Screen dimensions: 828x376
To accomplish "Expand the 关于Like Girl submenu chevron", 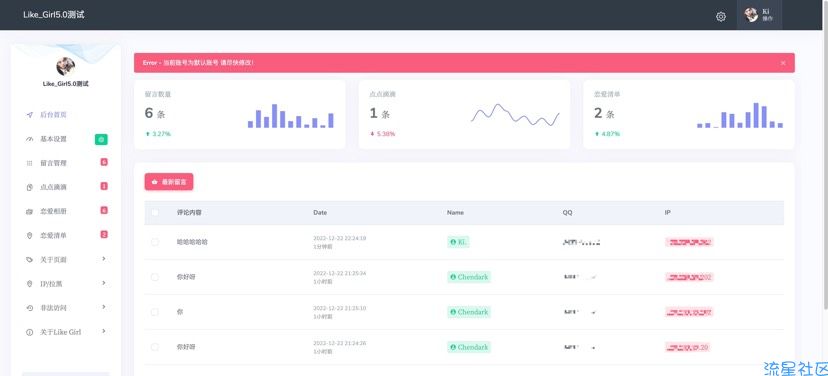I will (x=104, y=331).
